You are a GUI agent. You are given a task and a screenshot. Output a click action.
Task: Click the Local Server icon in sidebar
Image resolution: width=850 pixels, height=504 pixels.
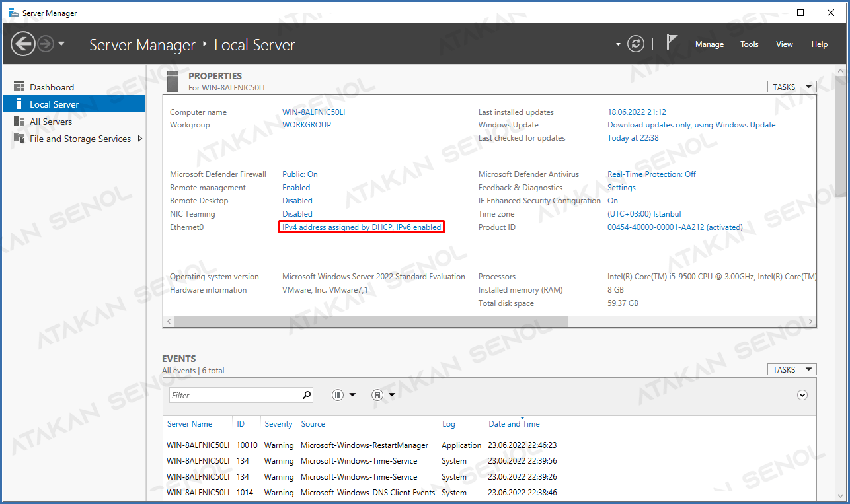[19, 104]
